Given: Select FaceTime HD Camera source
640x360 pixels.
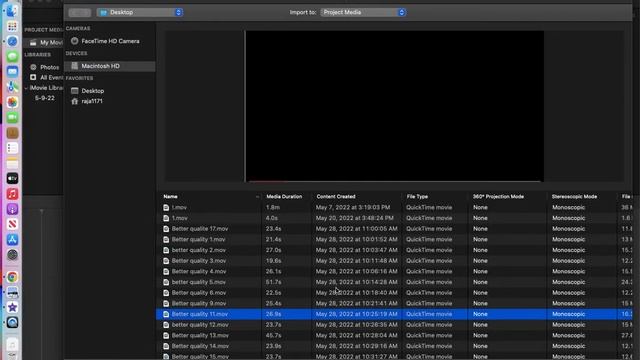Looking at the screenshot, I should [x=109, y=41].
